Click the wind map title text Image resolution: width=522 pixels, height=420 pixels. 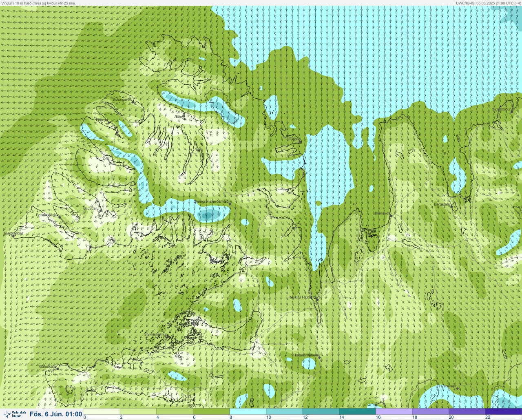point(38,3)
